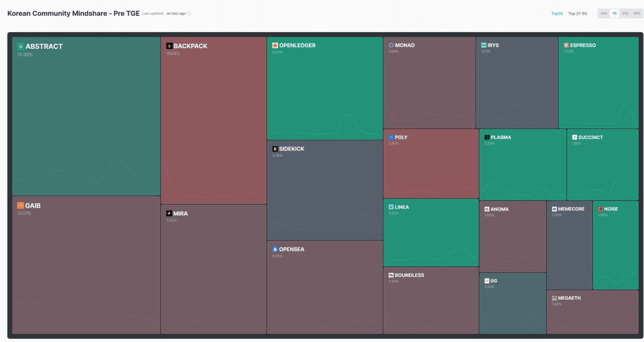Select the 7D timeframe
This screenshot has width=644, height=342.
pos(614,14)
